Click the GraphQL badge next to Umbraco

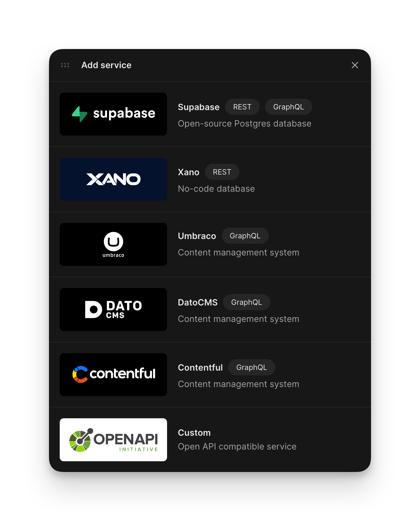245,236
